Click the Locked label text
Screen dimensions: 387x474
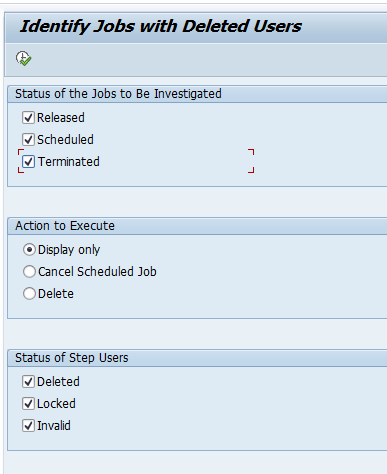[x=56, y=404]
